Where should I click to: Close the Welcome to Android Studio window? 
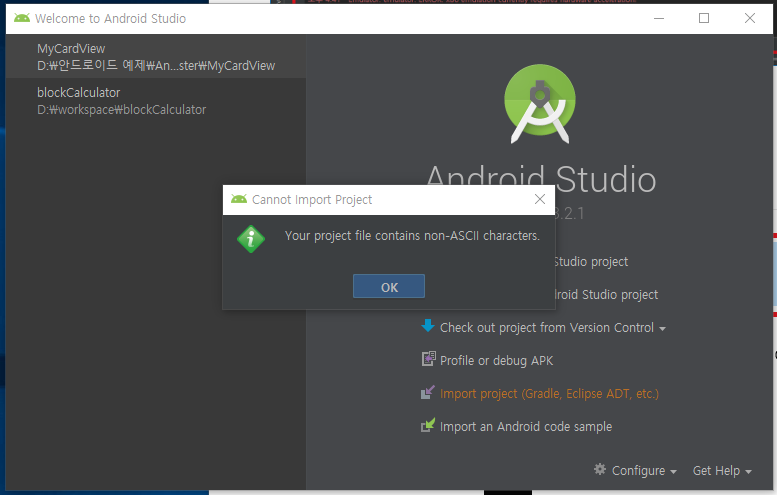750,18
